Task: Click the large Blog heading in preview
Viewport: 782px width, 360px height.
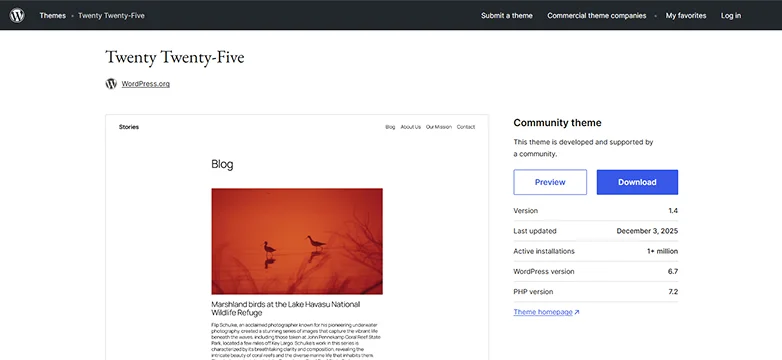Action: tap(222, 164)
